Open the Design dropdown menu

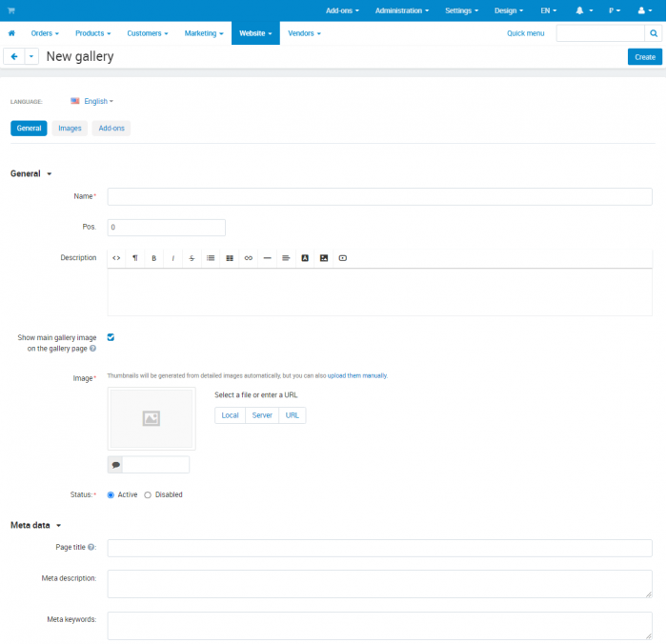pyautogui.click(x=508, y=10)
